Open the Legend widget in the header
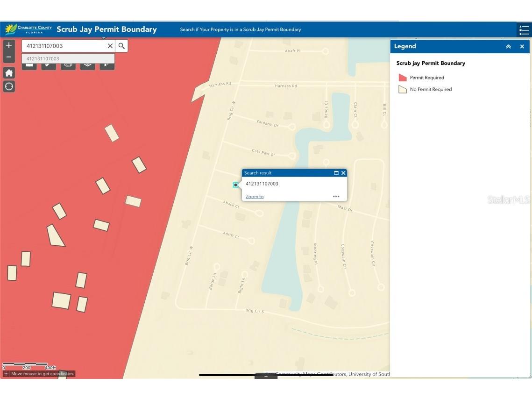Image resolution: width=532 pixels, height=399 pixels. [x=524, y=30]
